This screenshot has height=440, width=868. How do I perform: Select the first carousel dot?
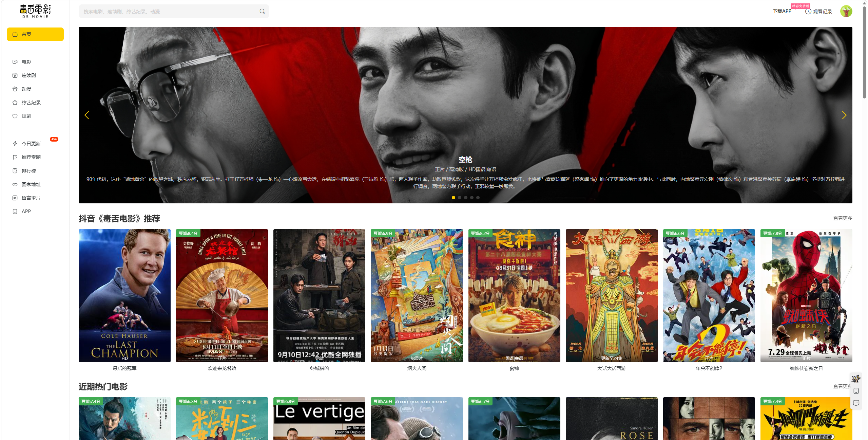click(x=454, y=198)
